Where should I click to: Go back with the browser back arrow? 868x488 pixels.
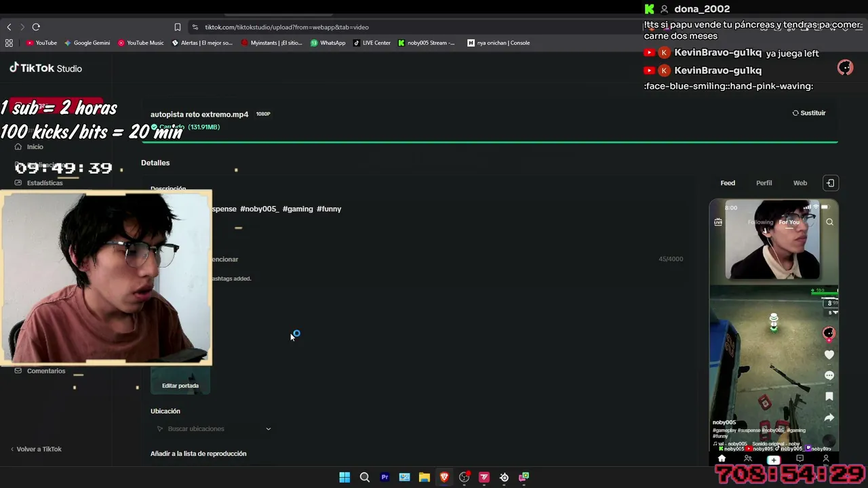point(9,27)
